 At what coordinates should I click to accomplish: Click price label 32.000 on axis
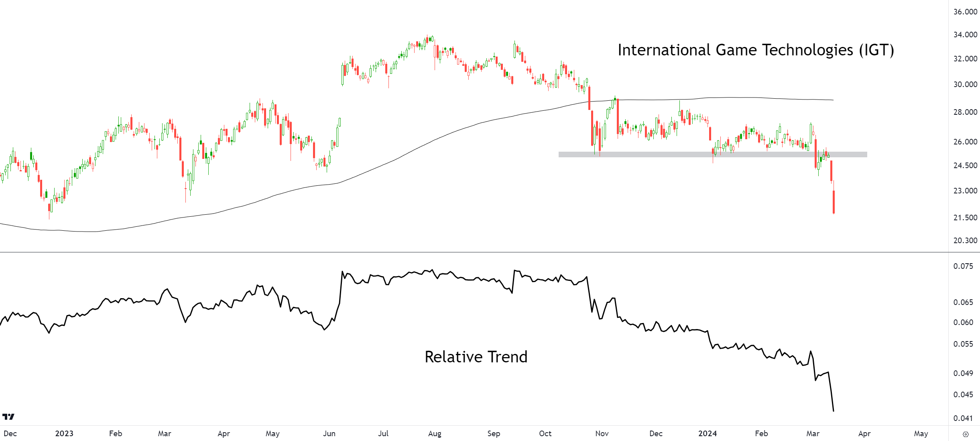965,59
